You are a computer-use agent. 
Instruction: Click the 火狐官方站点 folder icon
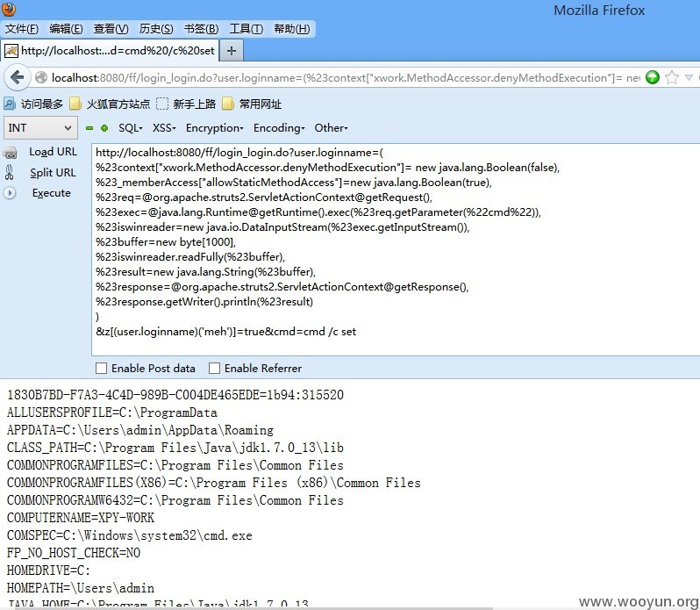75,104
